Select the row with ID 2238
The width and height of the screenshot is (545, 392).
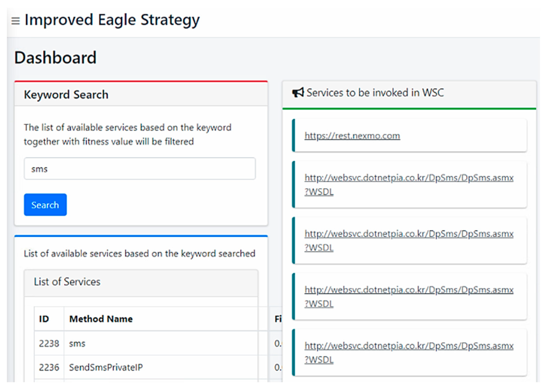[49, 343]
